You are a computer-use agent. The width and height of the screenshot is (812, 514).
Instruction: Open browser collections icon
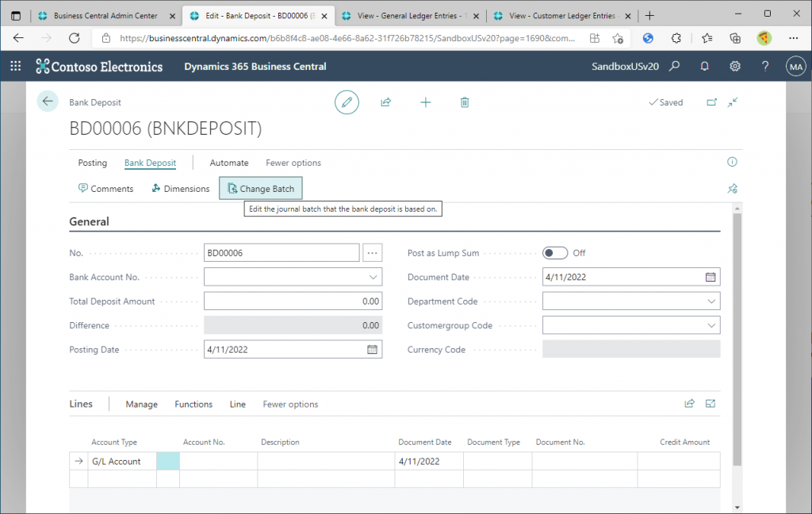tap(735, 38)
